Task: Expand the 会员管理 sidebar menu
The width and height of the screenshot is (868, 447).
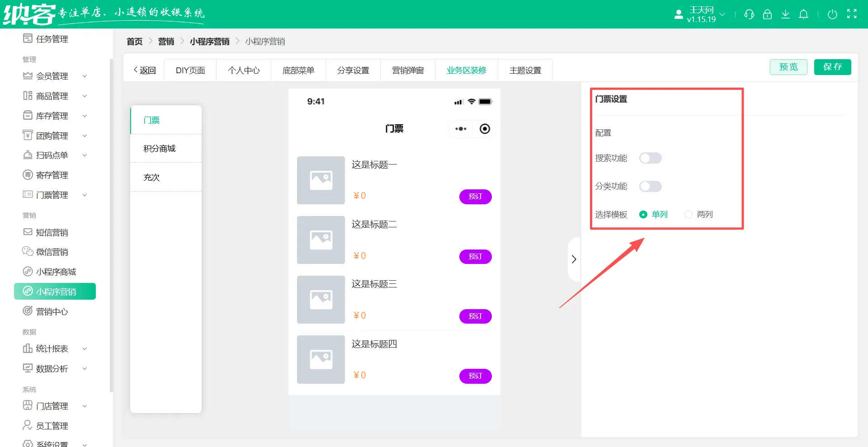Action: tap(52, 76)
